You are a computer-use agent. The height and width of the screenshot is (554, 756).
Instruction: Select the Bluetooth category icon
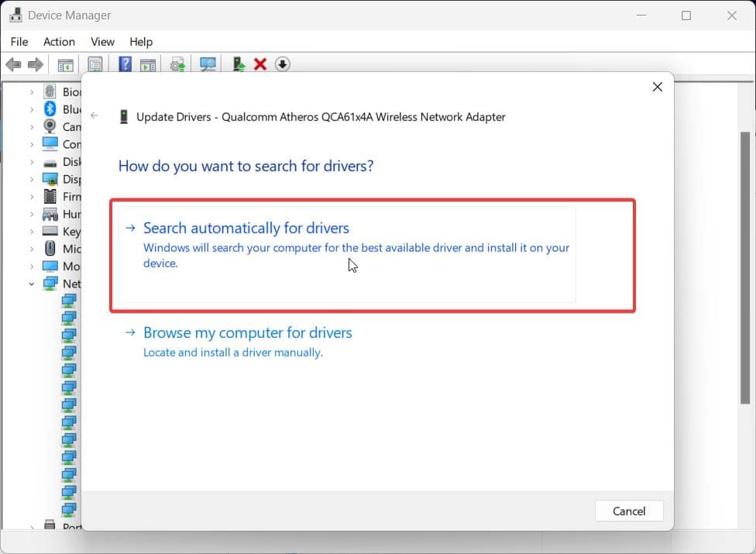coord(50,109)
